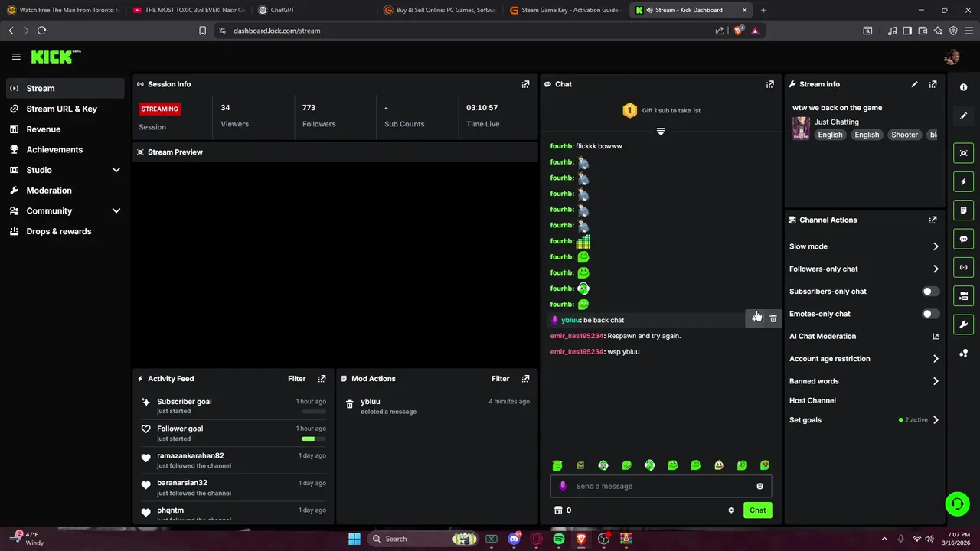Click the three-dots icon in right sidebar
This screenshot has height=551, width=980.
coord(963,353)
